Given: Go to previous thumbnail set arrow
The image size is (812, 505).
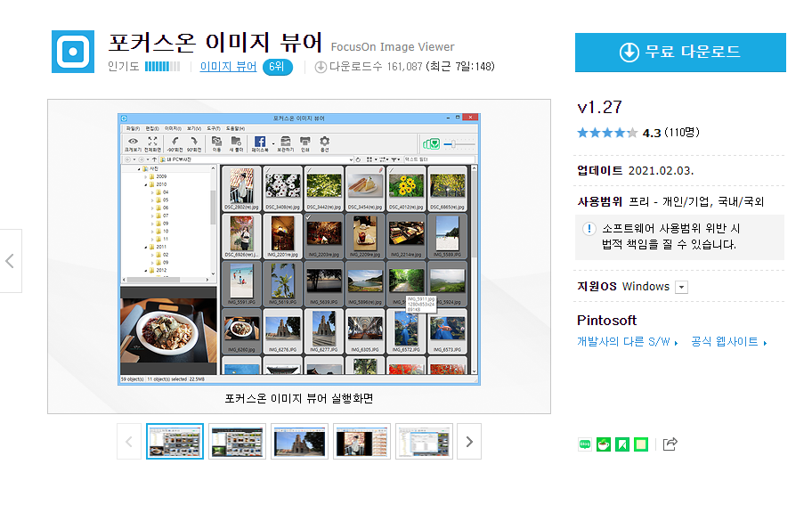Looking at the screenshot, I should [129, 442].
